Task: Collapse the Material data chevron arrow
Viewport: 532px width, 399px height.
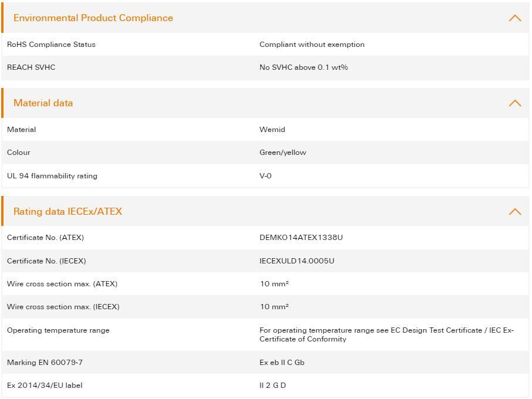Action: coord(514,103)
